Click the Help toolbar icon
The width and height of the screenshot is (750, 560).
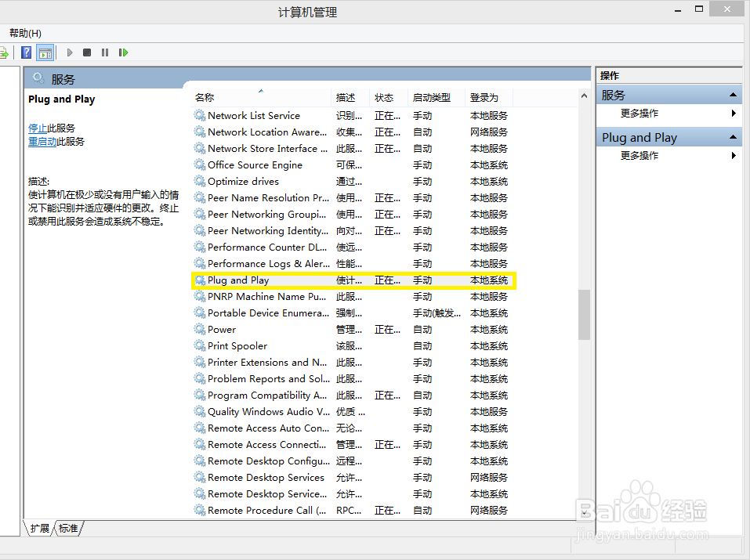pyautogui.click(x=27, y=52)
